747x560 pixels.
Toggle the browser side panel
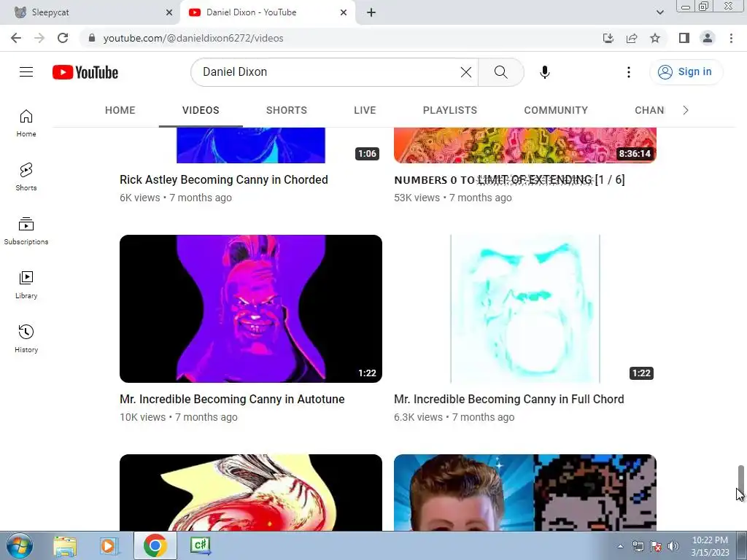[x=684, y=38]
